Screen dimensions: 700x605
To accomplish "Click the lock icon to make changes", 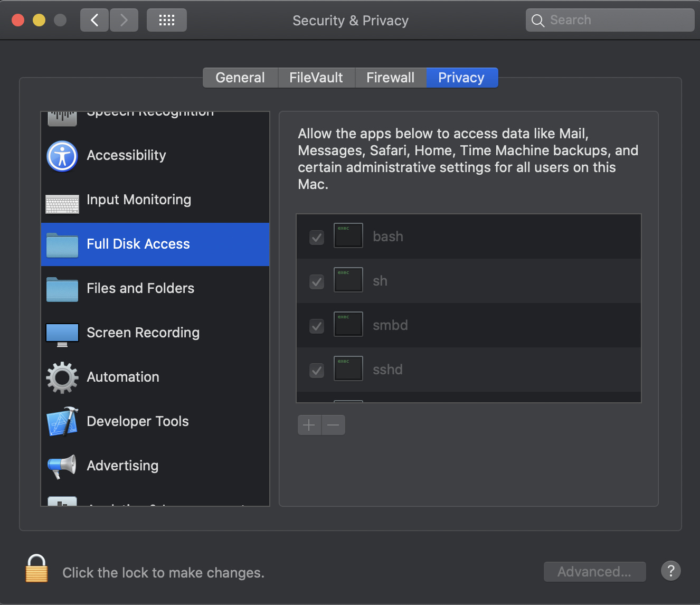I will pyautogui.click(x=36, y=569).
